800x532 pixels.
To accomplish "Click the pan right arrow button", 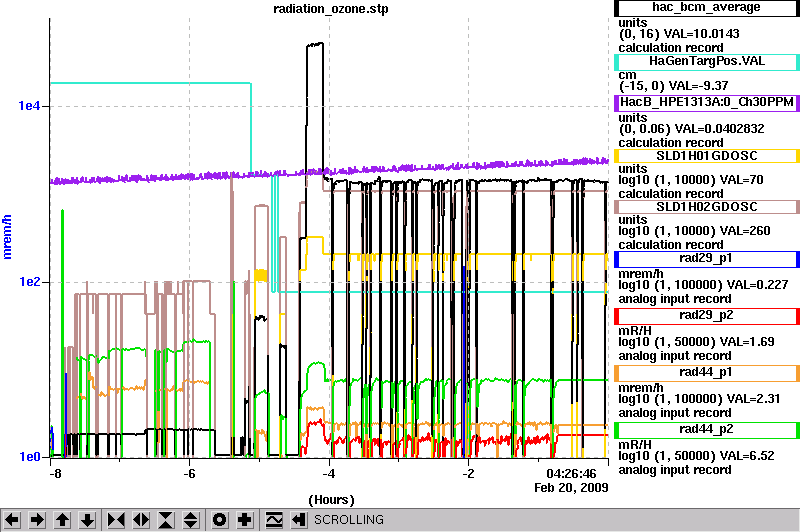I will point(37,520).
